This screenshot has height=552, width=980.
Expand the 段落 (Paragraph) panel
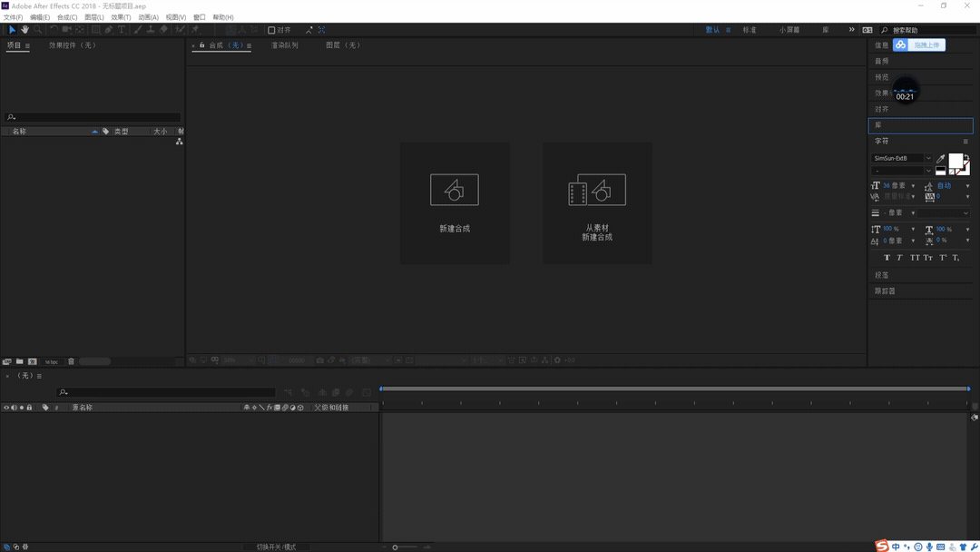pos(882,275)
